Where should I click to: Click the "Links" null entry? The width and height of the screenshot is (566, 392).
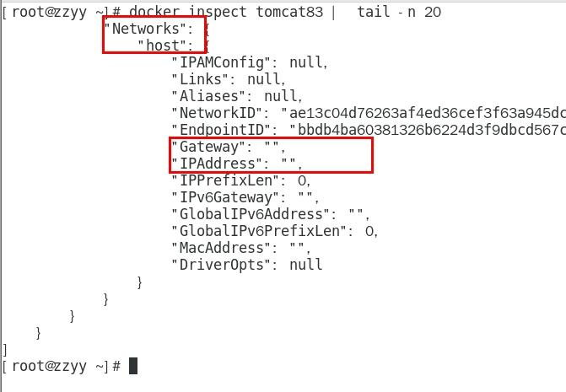(x=229, y=79)
